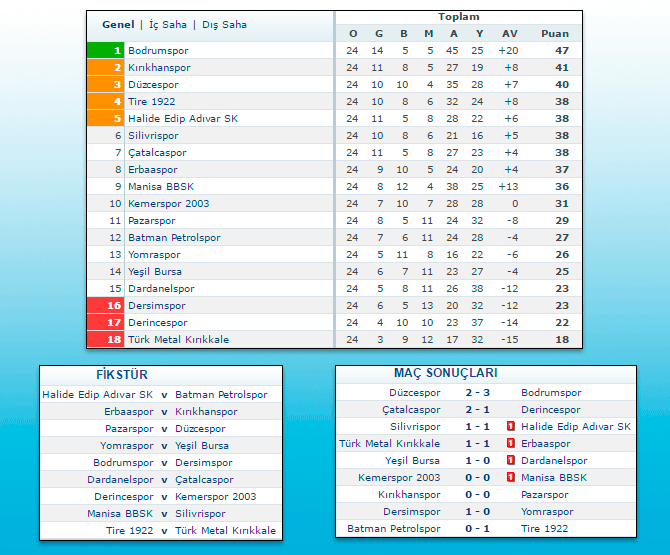670x555 pixels.
Task: Select the Genel standings tab
Action: tap(118, 24)
